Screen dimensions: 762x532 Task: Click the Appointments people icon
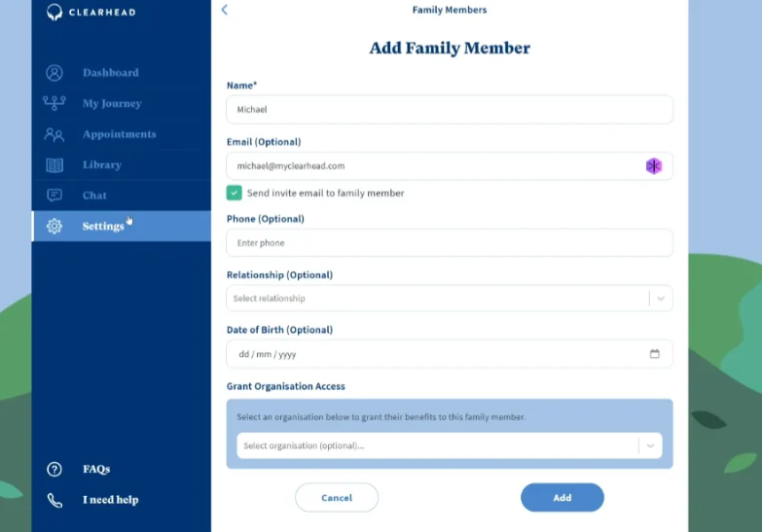click(x=54, y=134)
